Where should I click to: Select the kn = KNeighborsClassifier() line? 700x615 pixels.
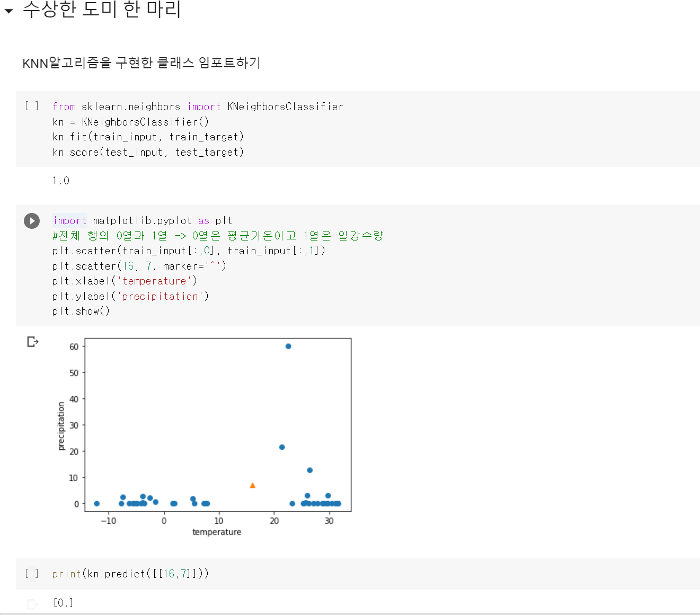point(130,122)
